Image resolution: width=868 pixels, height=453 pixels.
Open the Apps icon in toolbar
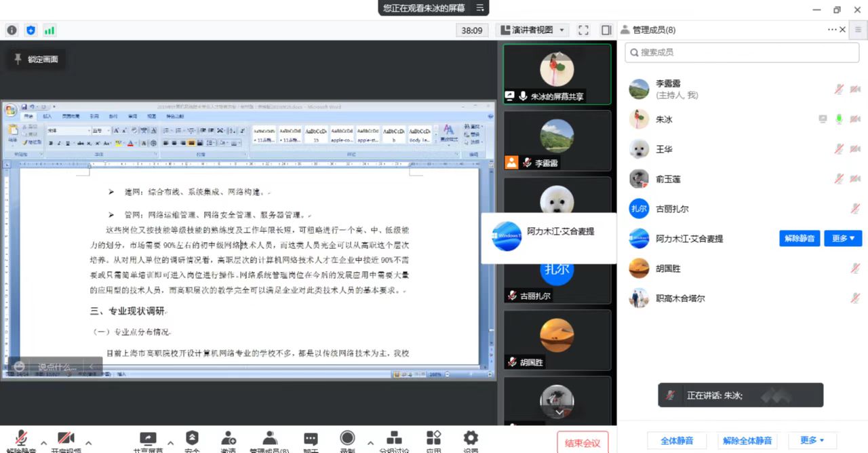point(434,439)
